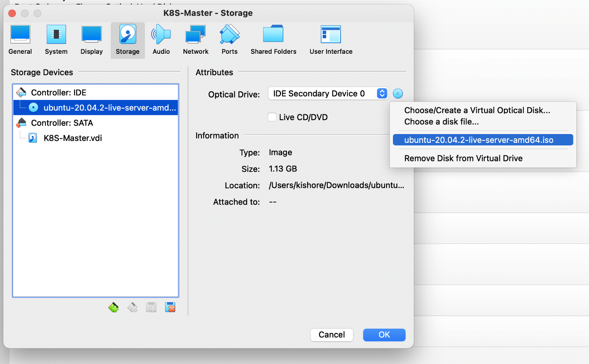The width and height of the screenshot is (589, 364).
Task: Open the General settings section
Action: click(20, 40)
